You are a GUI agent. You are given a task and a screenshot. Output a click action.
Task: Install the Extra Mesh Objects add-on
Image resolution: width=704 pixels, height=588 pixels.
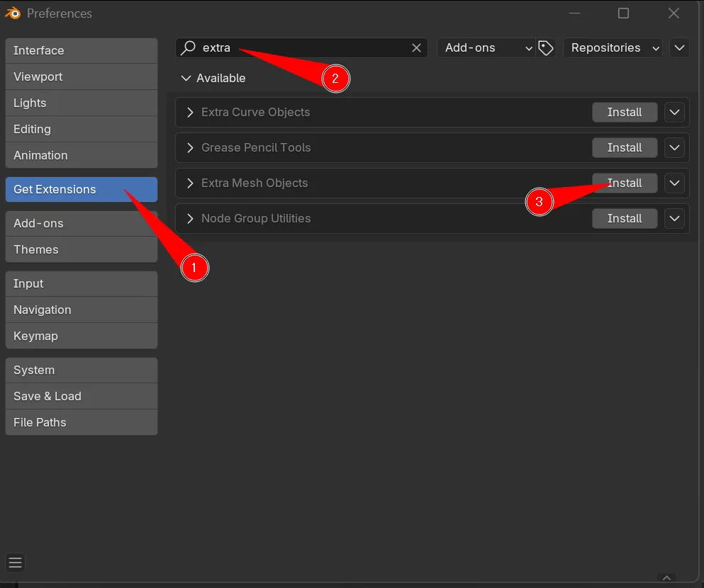coord(624,183)
